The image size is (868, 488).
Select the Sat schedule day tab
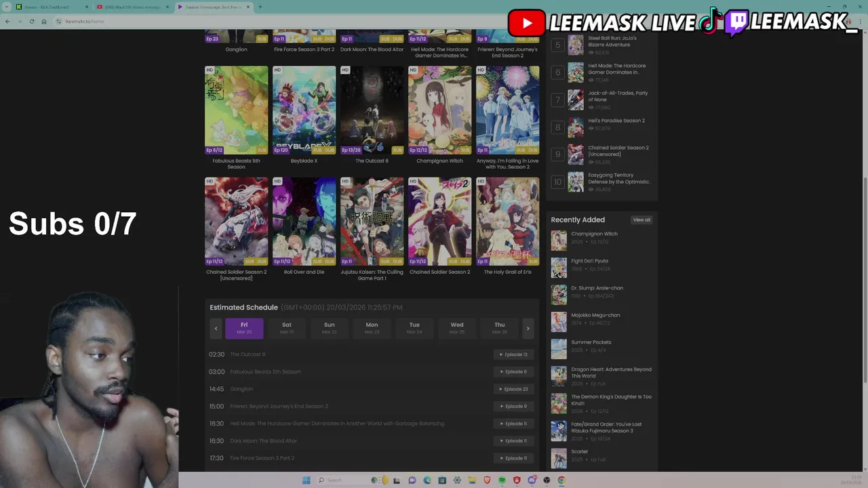[287, 328]
